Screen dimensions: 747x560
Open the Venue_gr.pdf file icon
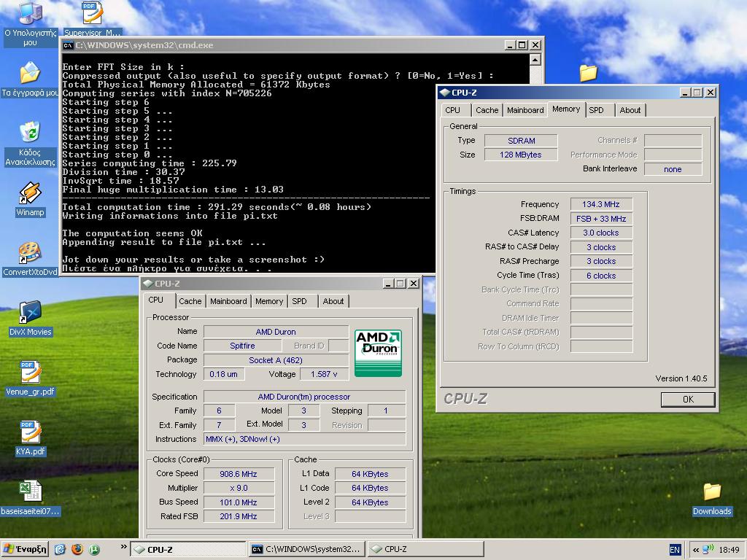pyautogui.click(x=30, y=373)
